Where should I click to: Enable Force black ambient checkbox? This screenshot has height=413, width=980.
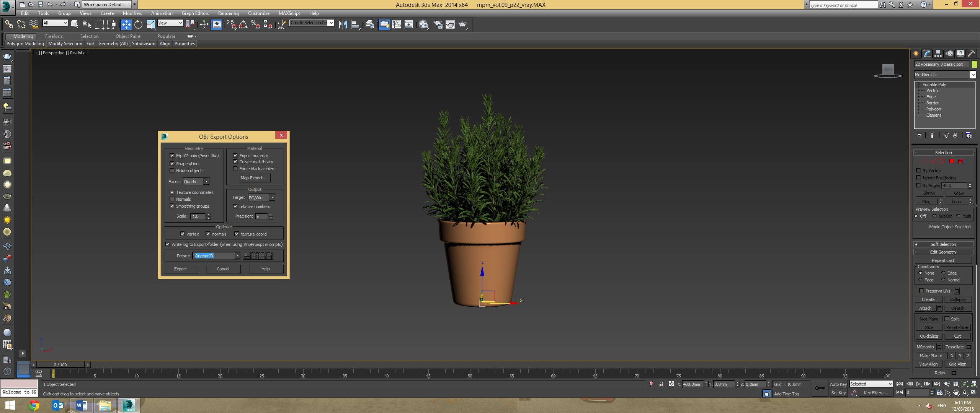point(235,169)
